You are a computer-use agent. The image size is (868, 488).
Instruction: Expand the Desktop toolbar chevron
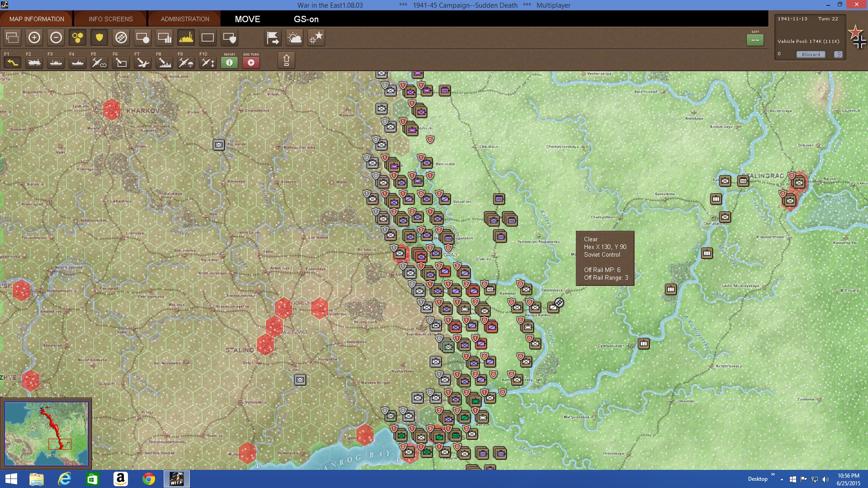(x=773, y=474)
